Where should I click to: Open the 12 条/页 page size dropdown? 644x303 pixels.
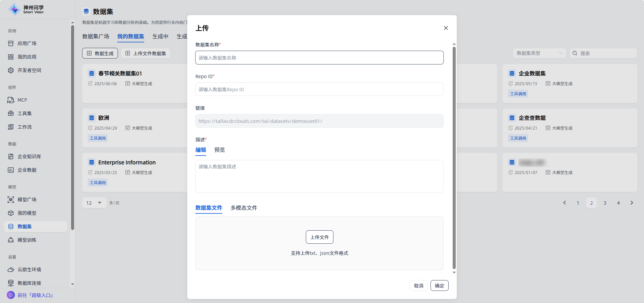[94, 203]
